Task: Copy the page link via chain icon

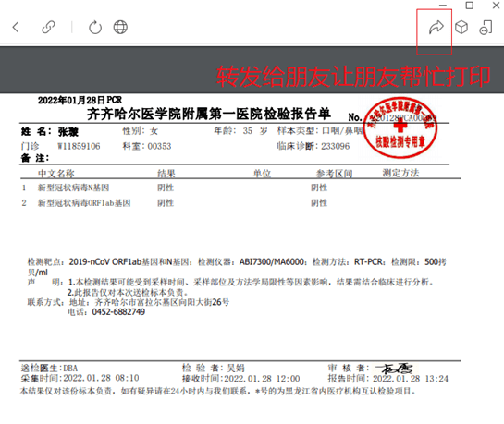Action: 48,28
